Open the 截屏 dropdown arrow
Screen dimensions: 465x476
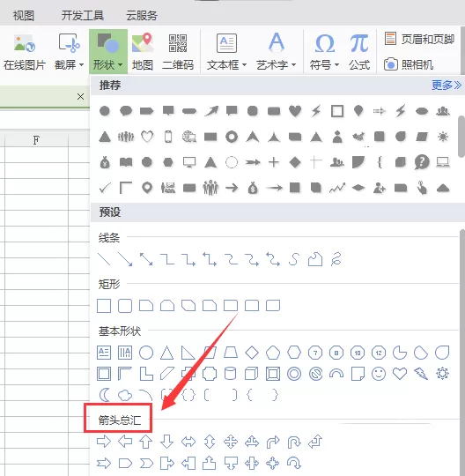pyautogui.click(x=81, y=65)
